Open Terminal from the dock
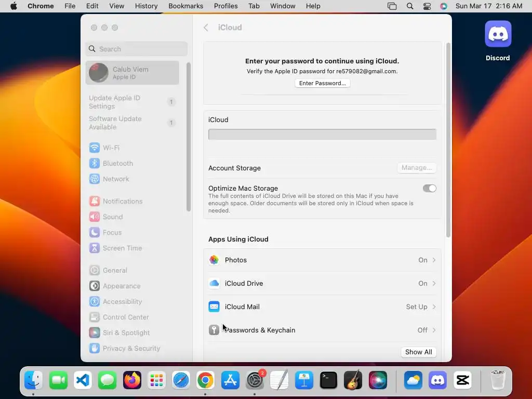This screenshot has height=399, width=532. coord(328,380)
